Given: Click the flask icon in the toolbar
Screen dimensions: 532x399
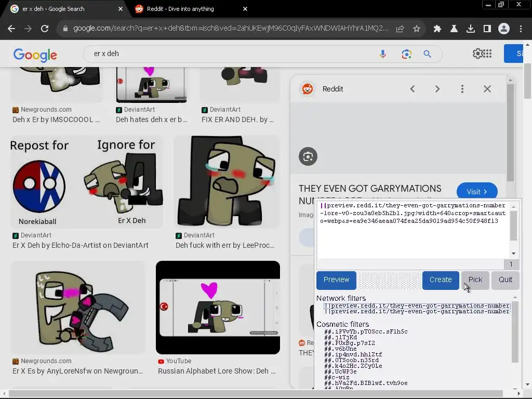Looking at the screenshot, I should (x=454, y=29).
